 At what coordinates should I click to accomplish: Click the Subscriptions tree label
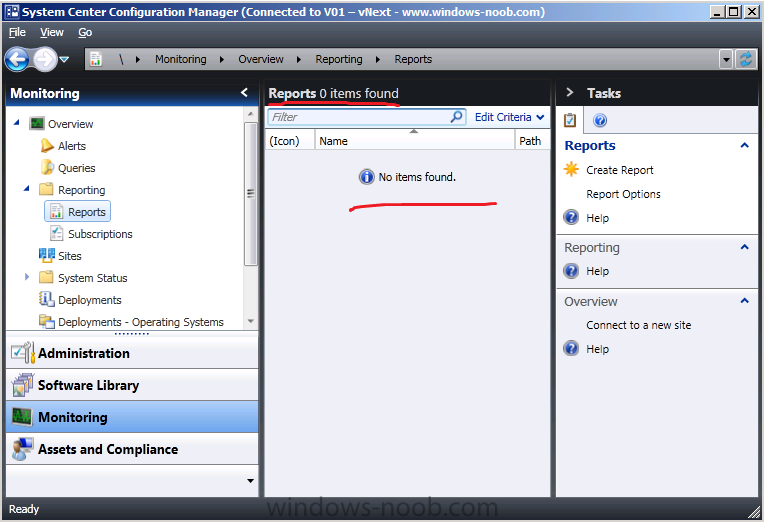100,234
